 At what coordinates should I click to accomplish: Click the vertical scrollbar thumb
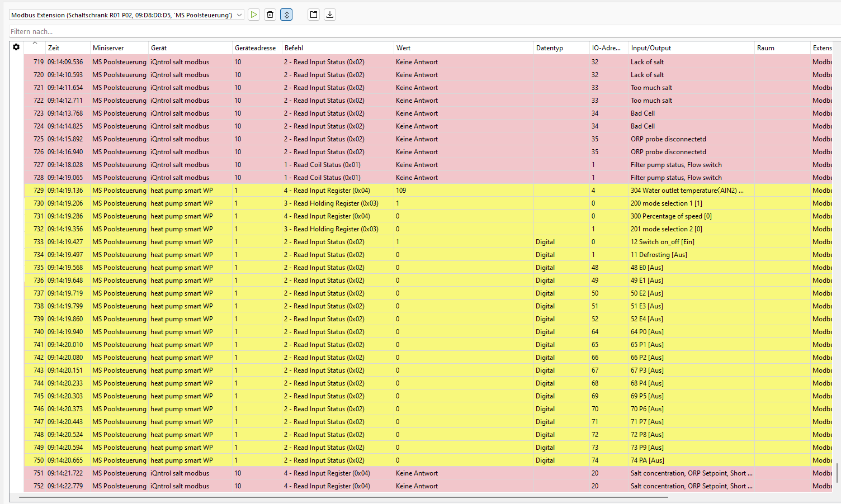pos(837,473)
